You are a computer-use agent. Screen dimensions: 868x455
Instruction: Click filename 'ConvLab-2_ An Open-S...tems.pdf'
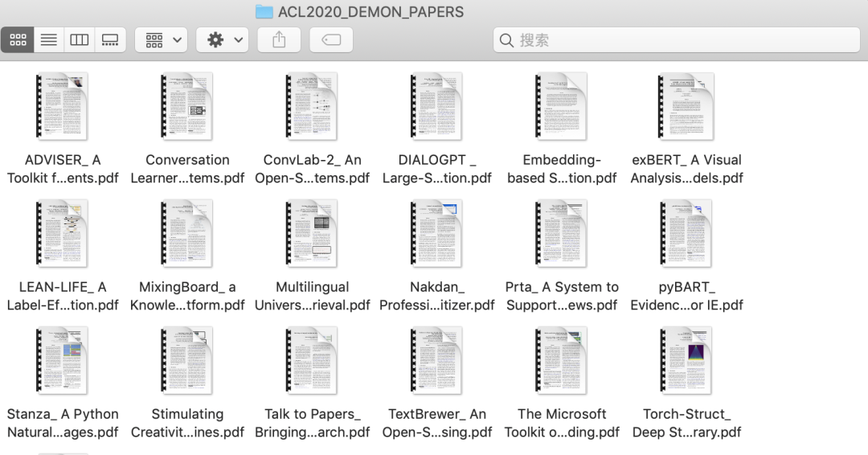[312, 169]
